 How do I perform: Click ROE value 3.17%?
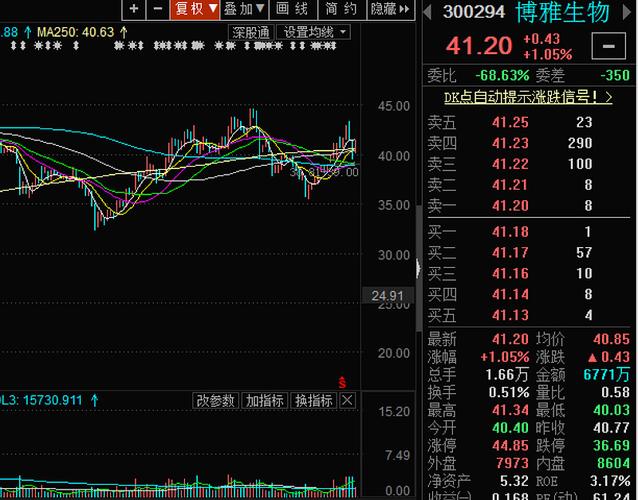[x=610, y=481]
